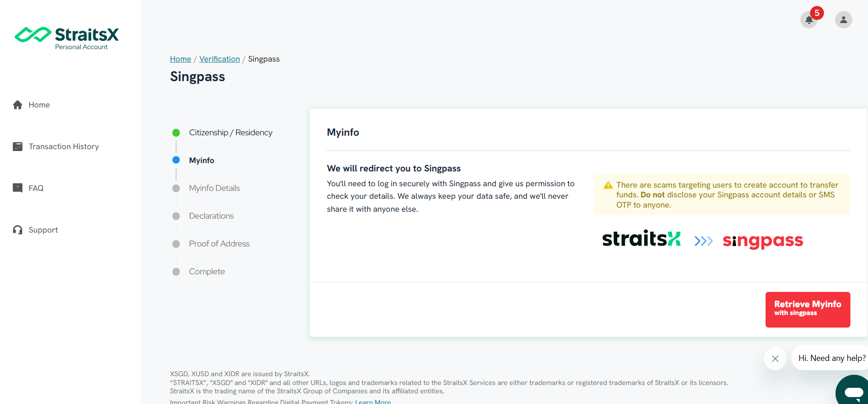Viewport: 868px width, 404px height.
Task: Follow the Home breadcrumb link
Action: coord(181,59)
